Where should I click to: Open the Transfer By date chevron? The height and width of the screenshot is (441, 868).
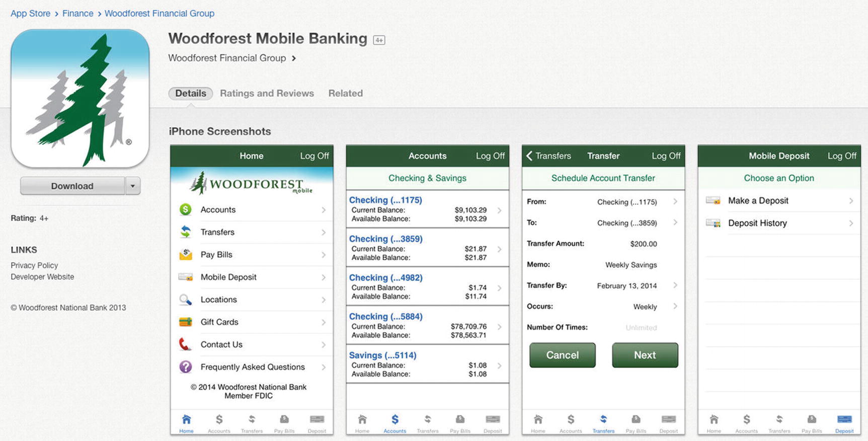(x=675, y=285)
